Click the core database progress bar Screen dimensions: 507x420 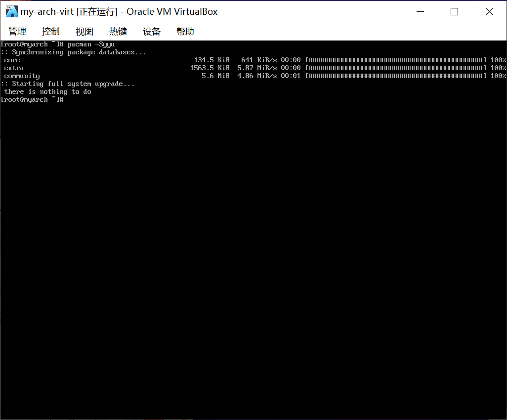pos(395,60)
